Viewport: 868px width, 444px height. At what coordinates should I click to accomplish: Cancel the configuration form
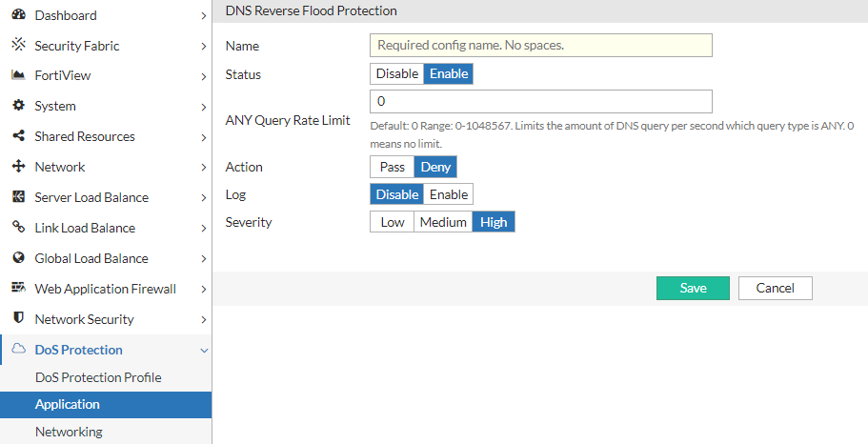(775, 288)
